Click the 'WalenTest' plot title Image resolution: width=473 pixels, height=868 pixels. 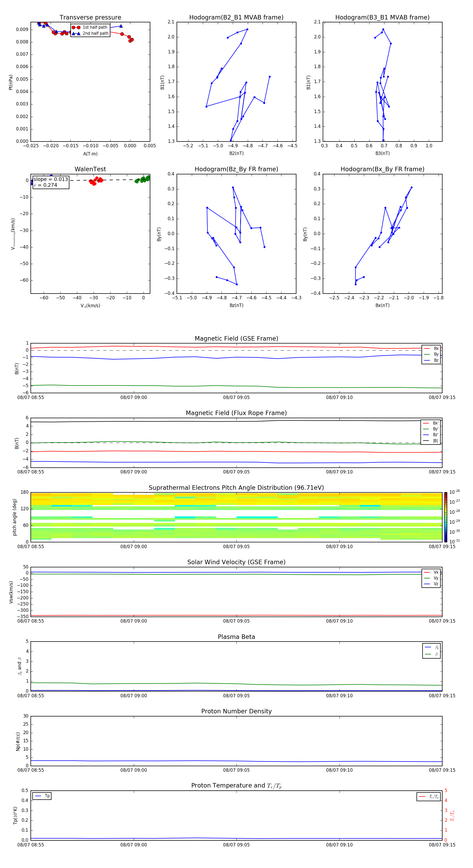[x=90, y=169]
